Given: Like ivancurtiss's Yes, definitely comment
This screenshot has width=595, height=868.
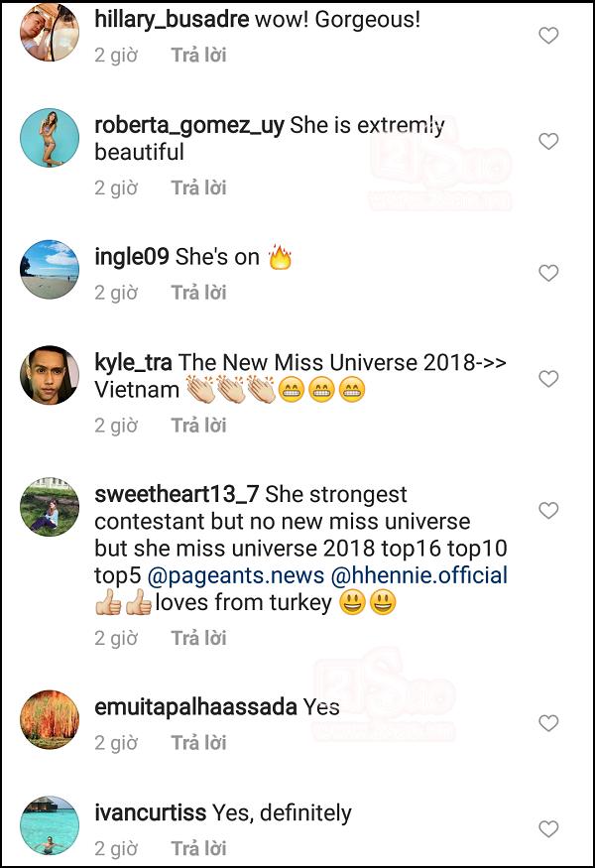Looking at the screenshot, I should coord(548,828).
